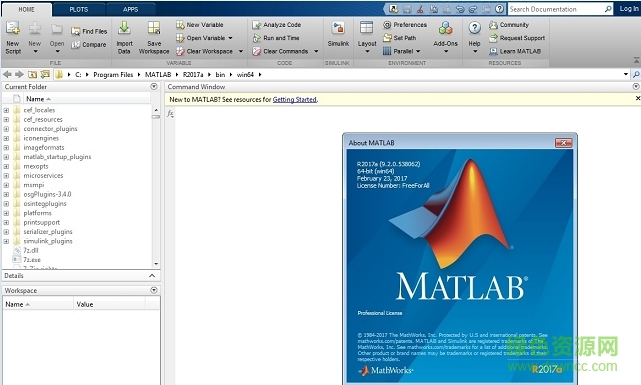
Task: Click the Import Data icon
Action: (x=124, y=29)
